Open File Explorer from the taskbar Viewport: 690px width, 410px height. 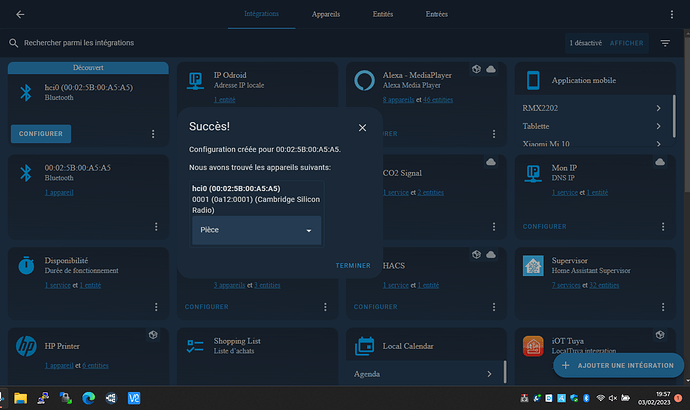pyautogui.click(x=20, y=399)
